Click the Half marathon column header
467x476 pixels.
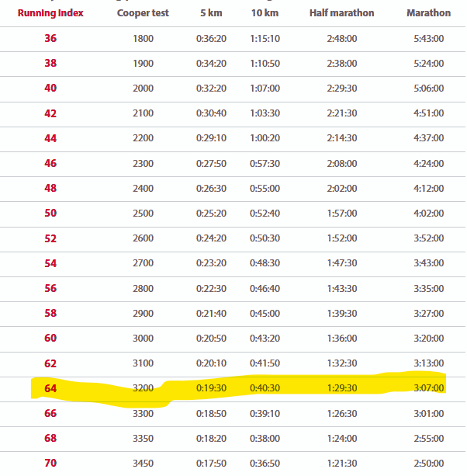tap(341, 13)
